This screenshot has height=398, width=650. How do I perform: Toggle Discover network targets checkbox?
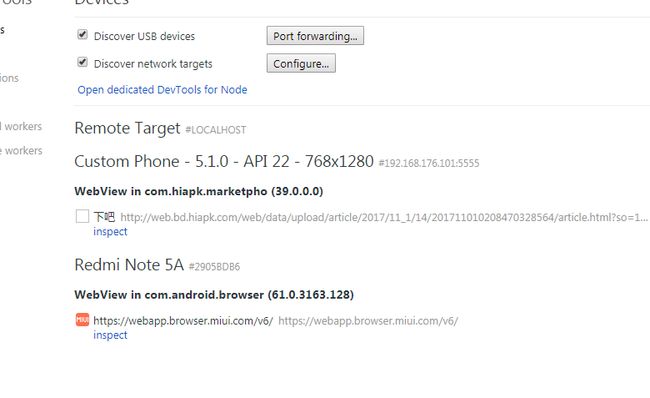[82, 62]
